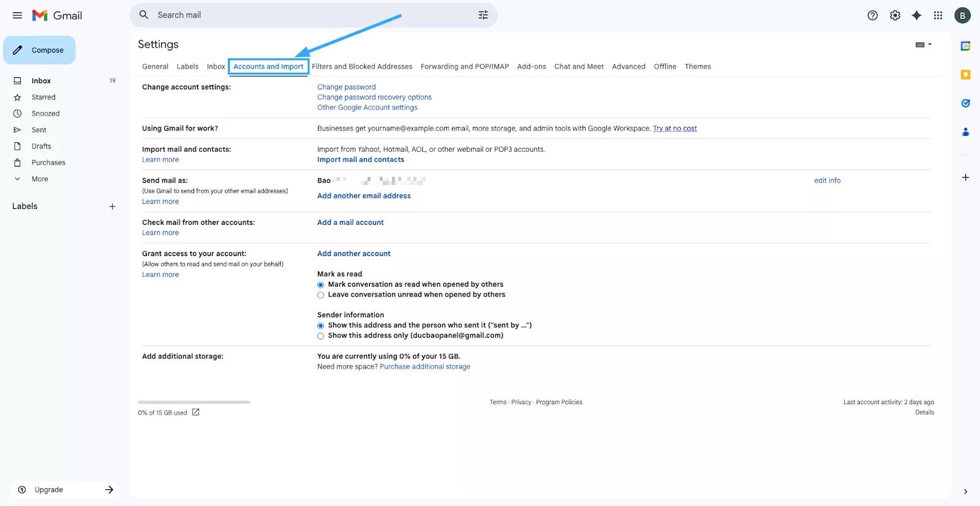Open the input tools keyboard dropdown
This screenshot has height=506, width=980.
coord(923,45)
